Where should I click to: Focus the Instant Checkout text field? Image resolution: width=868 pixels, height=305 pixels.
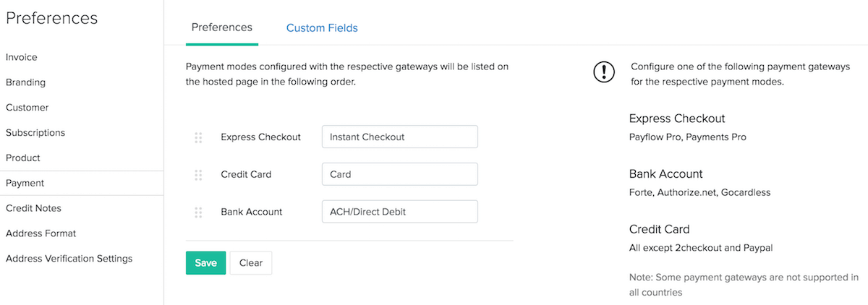[x=399, y=137]
